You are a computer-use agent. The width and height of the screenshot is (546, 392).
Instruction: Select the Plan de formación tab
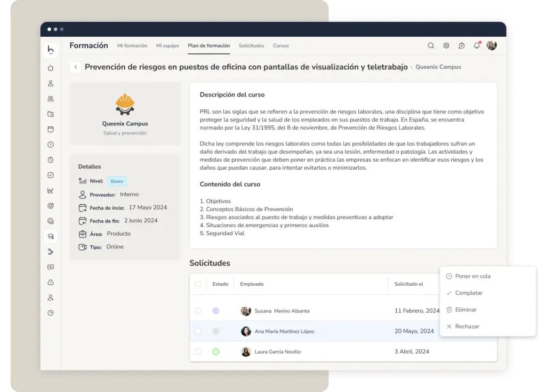click(x=209, y=46)
